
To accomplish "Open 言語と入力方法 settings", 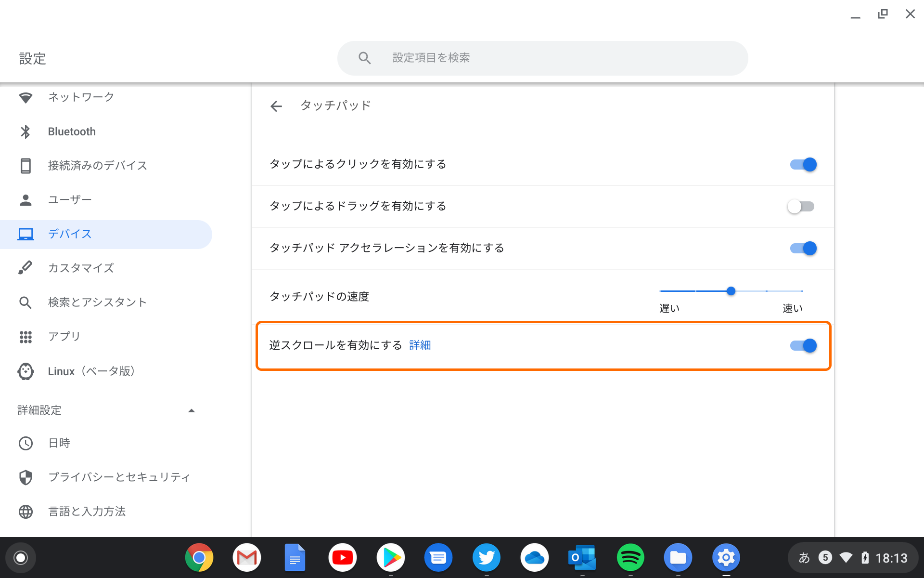I will (87, 512).
